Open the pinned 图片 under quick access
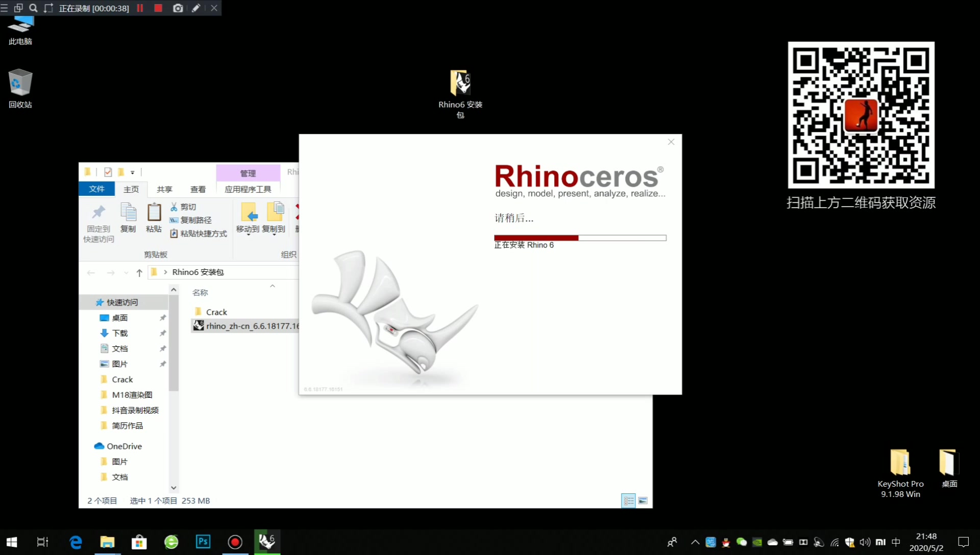Viewport: 980px width, 555px height. (119, 364)
